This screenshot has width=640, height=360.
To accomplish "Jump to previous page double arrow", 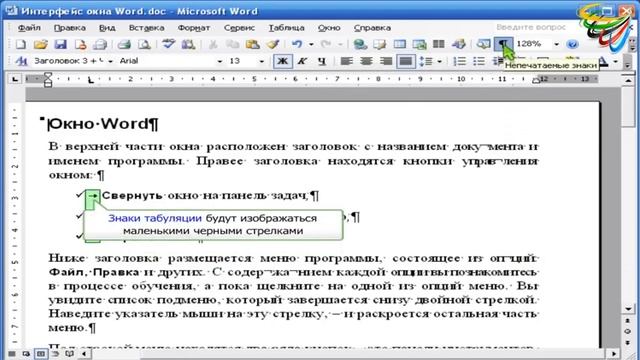I will pyautogui.click(x=628, y=321).
